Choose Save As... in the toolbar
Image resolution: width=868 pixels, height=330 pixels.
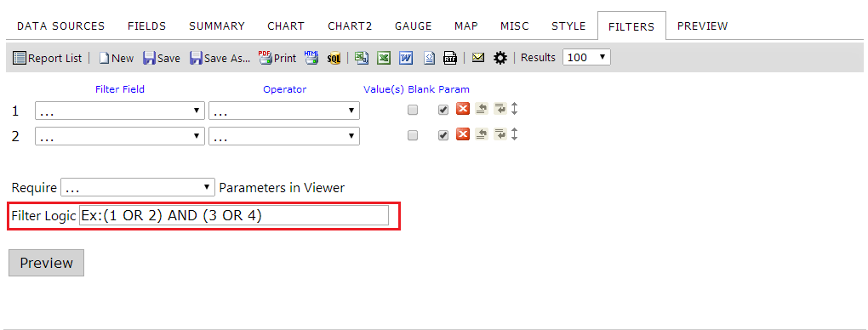click(220, 58)
